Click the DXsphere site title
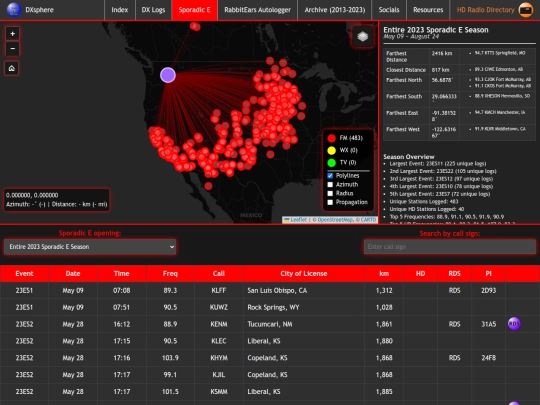 click(x=40, y=10)
